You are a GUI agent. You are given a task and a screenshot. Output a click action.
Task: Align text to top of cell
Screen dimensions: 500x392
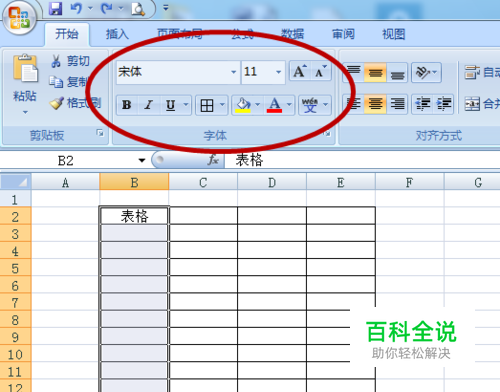[353, 72]
